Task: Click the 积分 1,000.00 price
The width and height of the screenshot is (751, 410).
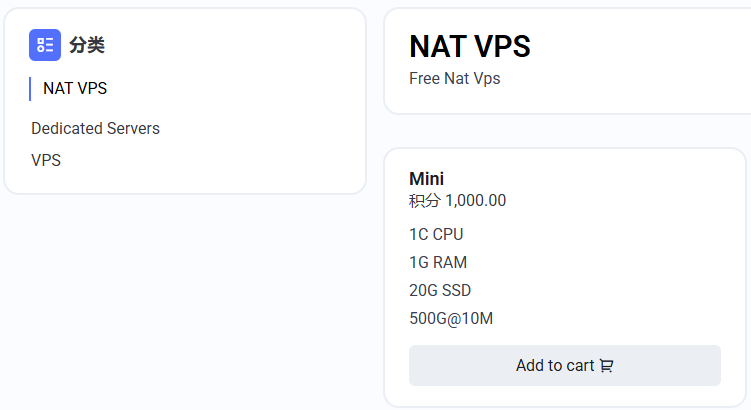Action: click(x=457, y=200)
